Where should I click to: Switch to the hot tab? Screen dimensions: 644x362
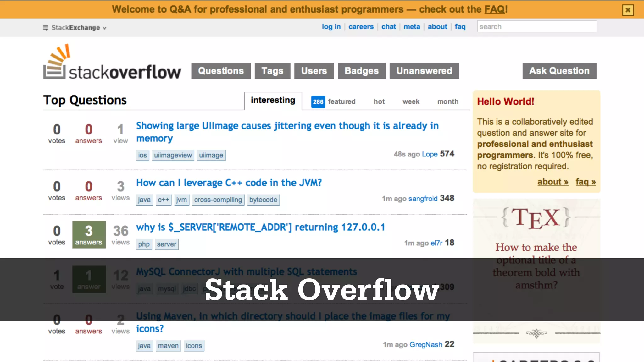(379, 101)
